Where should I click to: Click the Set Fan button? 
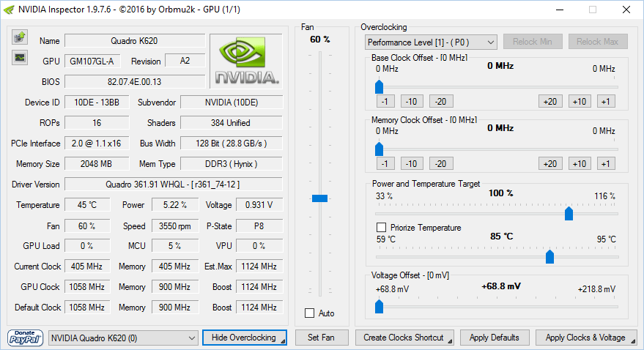pyautogui.click(x=321, y=338)
